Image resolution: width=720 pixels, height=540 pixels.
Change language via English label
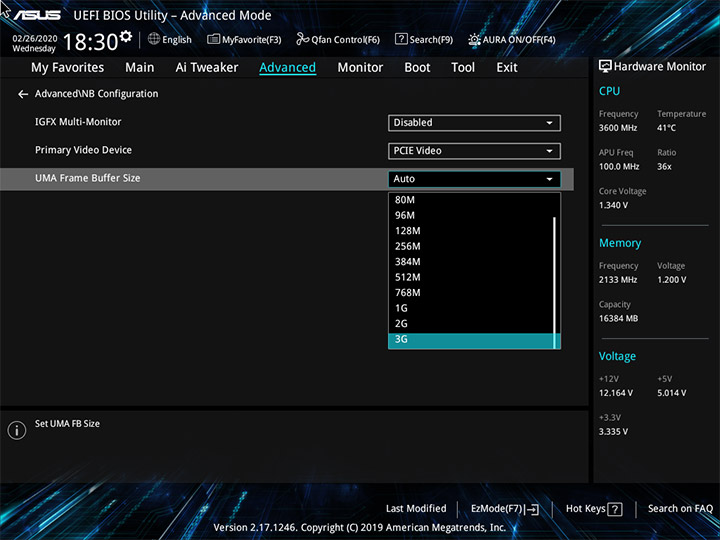(177, 40)
